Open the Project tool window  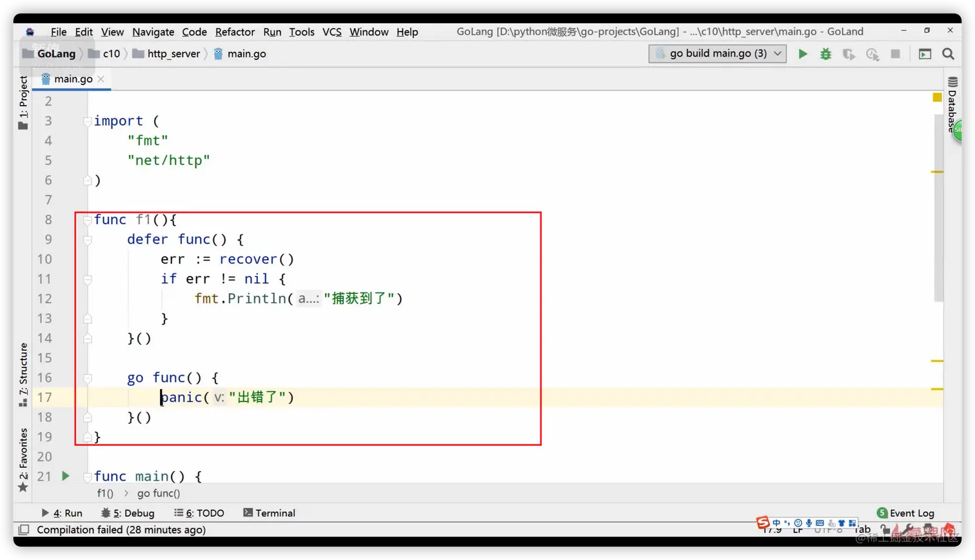(x=23, y=102)
